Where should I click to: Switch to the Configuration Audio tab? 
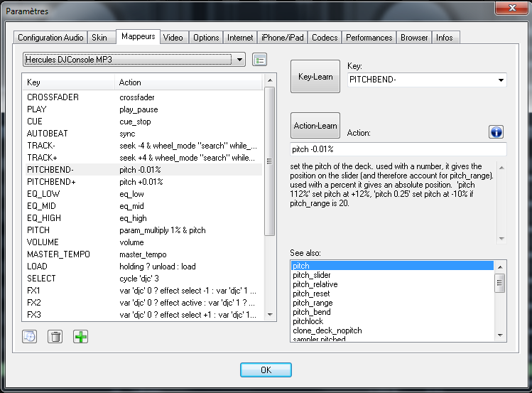[50, 37]
